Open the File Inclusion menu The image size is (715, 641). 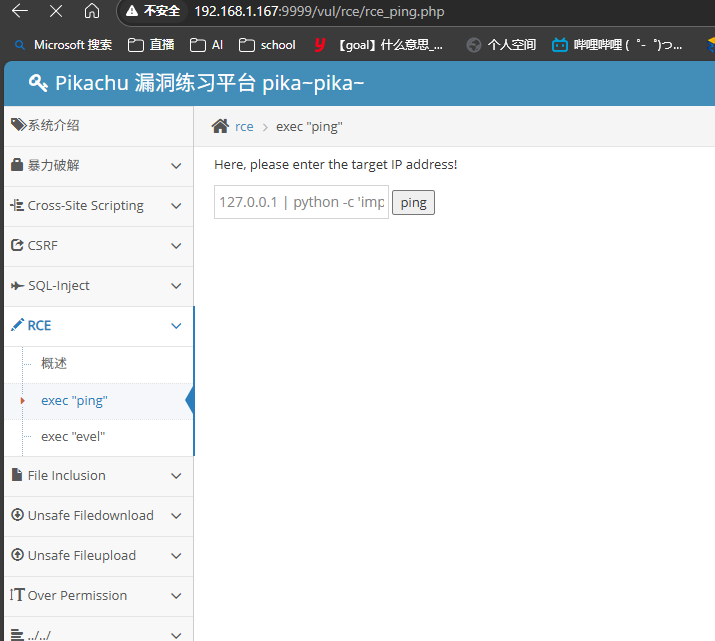[98, 476]
